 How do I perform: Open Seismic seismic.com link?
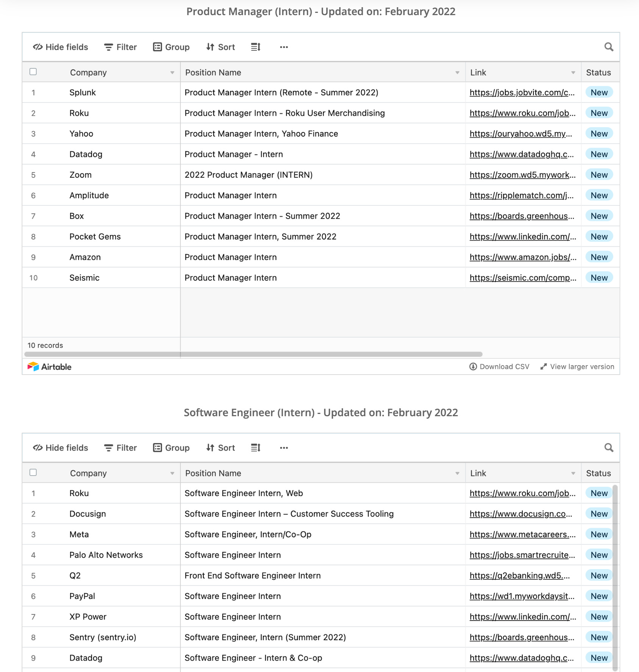pyautogui.click(x=523, y=278)
